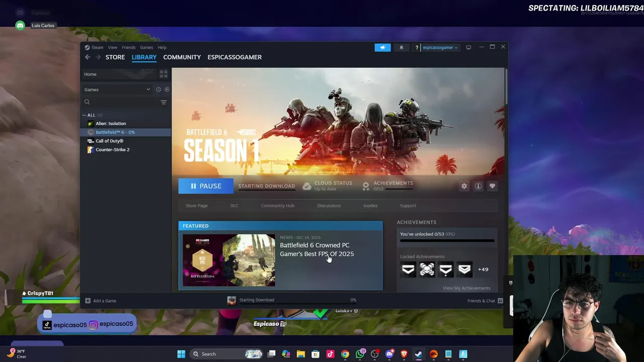Screen dimensions: 644x362
Task: Open Friends & Chat
Action: pos(485,301)
